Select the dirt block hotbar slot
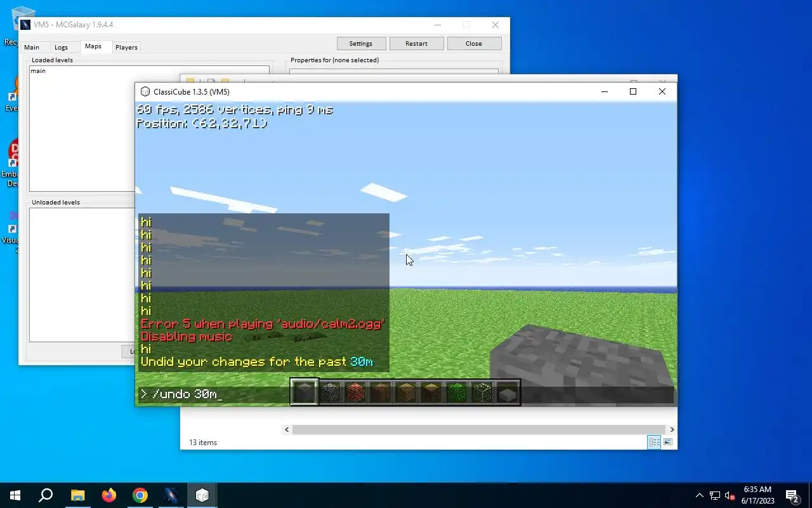812x508 pixels. [381, 392]
